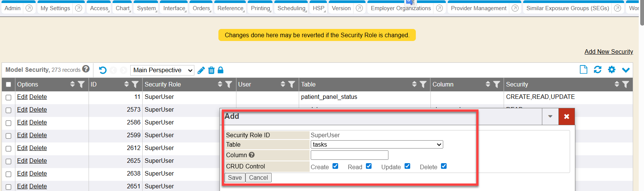This screenshot has height=191, width=644.
Task: Click the Add New Security link
Action: coord(608,52)
